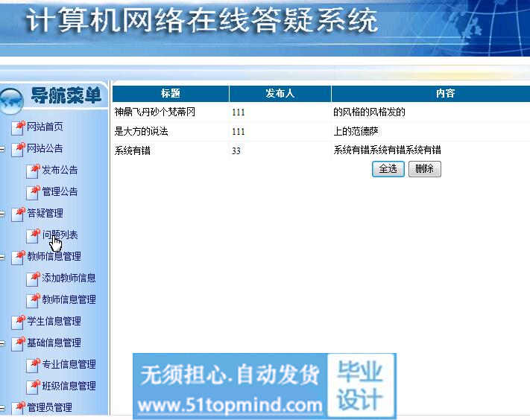The image size is (530, 420).
Task: Click the pin icon beside 管理员管理
Action: point(18,407)
